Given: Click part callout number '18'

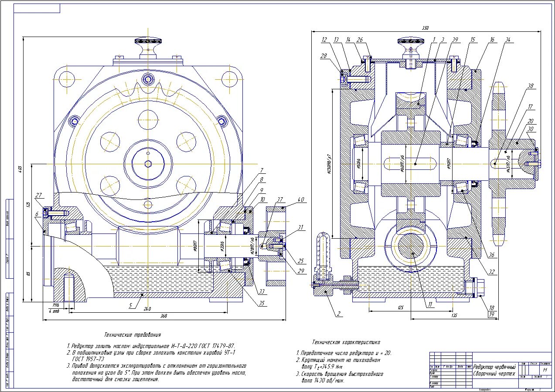Looking at the screenshot, I should click(492, 308).
